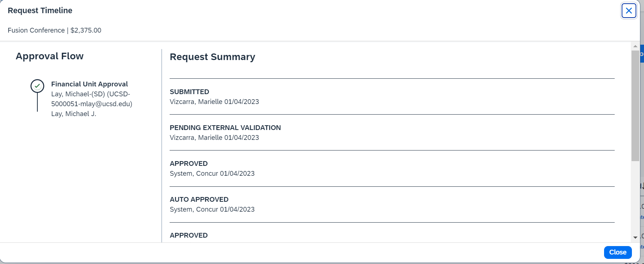
Task: Click the first APPROVED status heading
Action: (189, 164)
